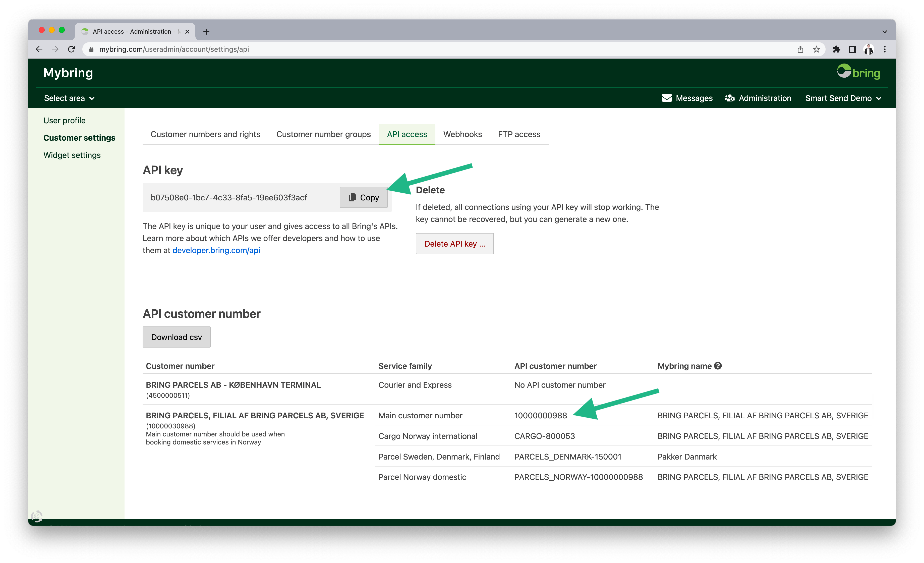Click the browser reload page icon
Image resolution: width=924 pixels, height=563 pixels.
72,49
